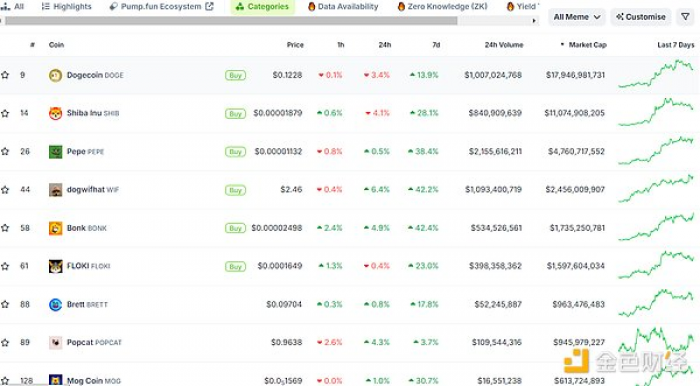Image resolution: width=700 pixels, height=386 pixels.
Task: Click the FLOKI coin logo
Action: [55, 266]
